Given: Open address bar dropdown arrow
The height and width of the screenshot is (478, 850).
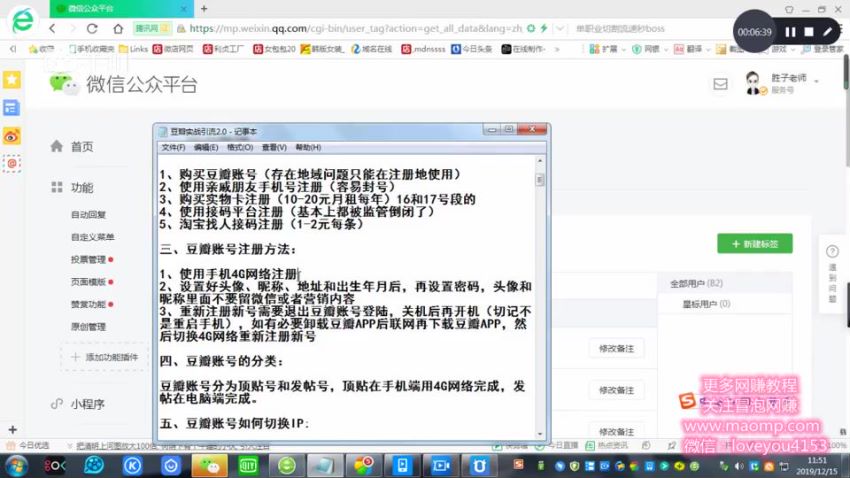Looking at the screenshot, I should pos(561,28).
